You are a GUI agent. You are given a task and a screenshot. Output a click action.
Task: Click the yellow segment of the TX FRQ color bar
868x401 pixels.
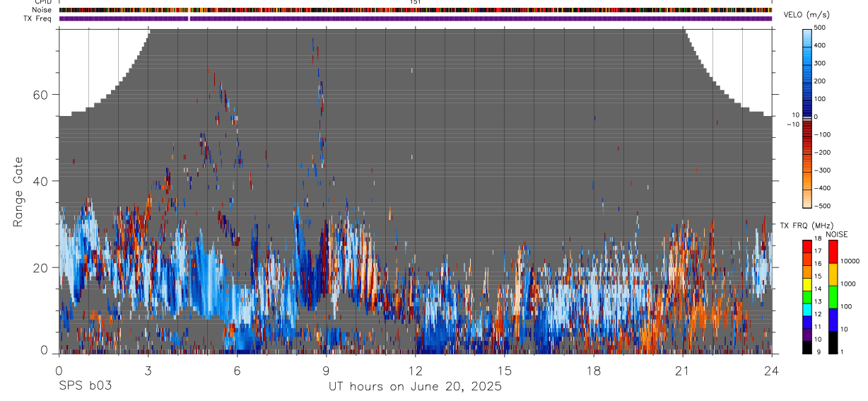pos(807,284)
